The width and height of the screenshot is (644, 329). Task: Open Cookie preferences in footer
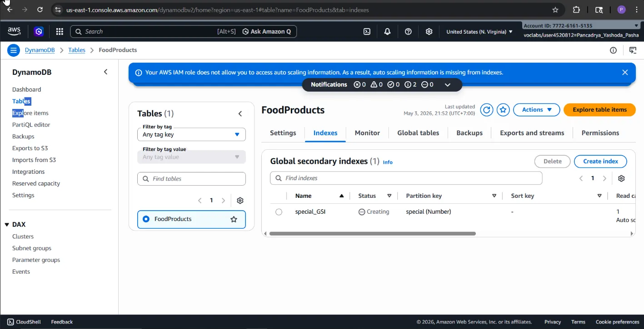point(618,322)
